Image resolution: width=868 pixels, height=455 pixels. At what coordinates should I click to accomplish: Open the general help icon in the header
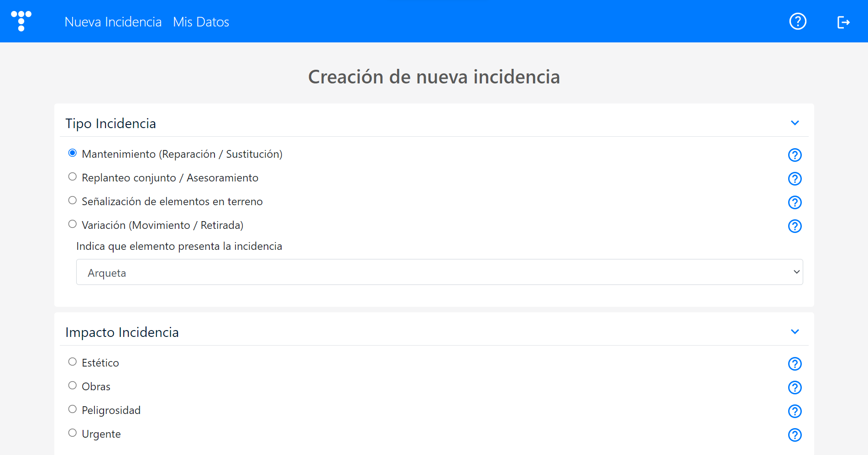797,21
